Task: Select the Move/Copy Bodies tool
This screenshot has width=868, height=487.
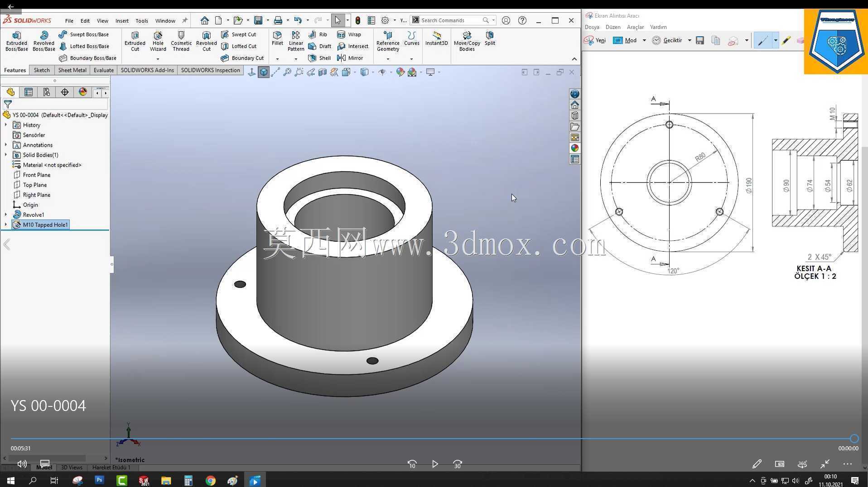Action: point(467,41)
